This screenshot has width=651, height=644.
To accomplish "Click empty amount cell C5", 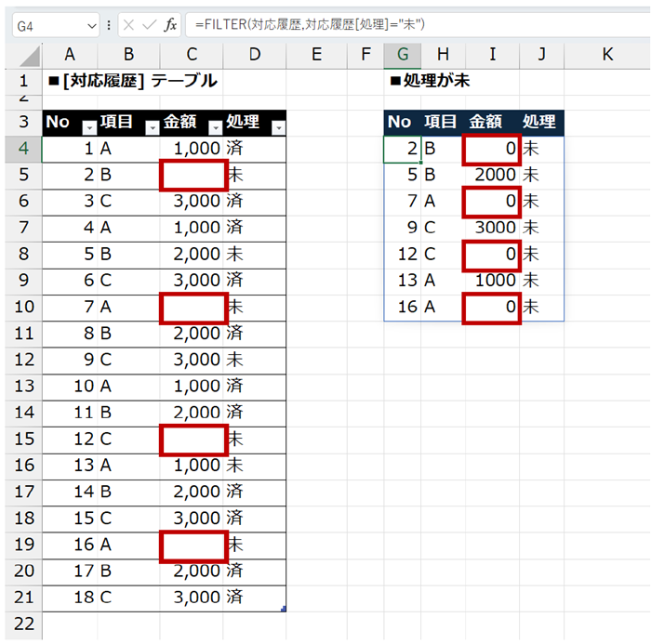I will pos(193,175).
